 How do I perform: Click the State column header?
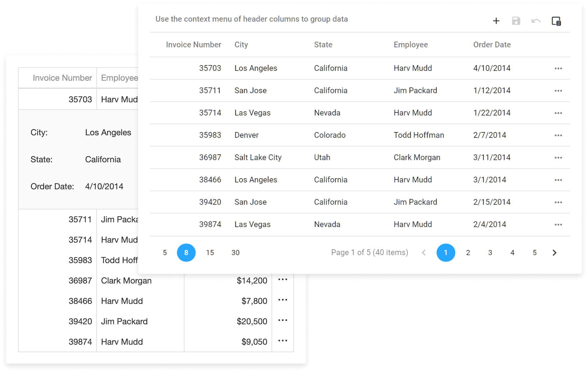[x=323, y=45]
